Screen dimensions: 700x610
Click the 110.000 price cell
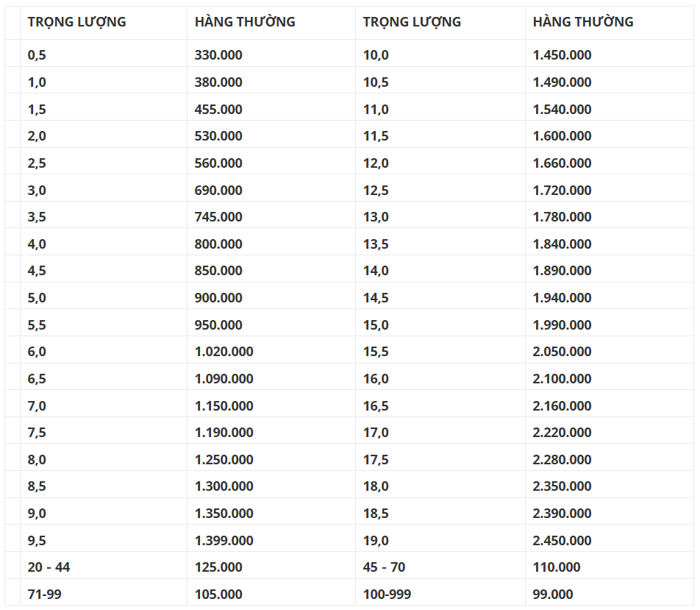(x=557, y=567)
